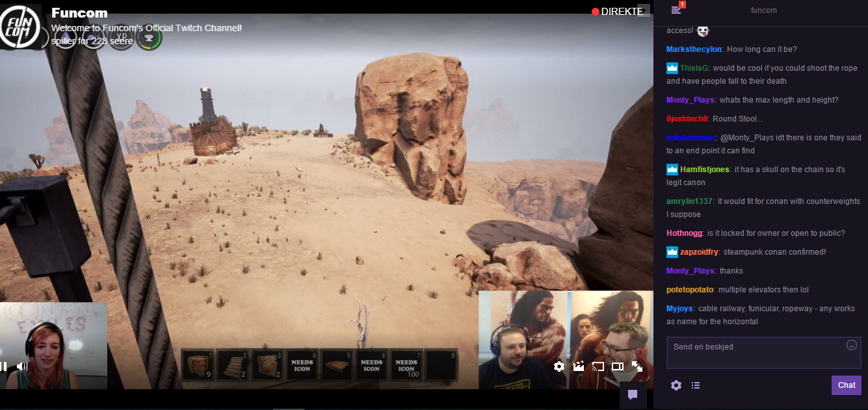Image resolution: width=868 pixels, height=410 pixels.
Task: Toggle the chat panel with the speech bubble icon
Action: (x=633, y=395)
